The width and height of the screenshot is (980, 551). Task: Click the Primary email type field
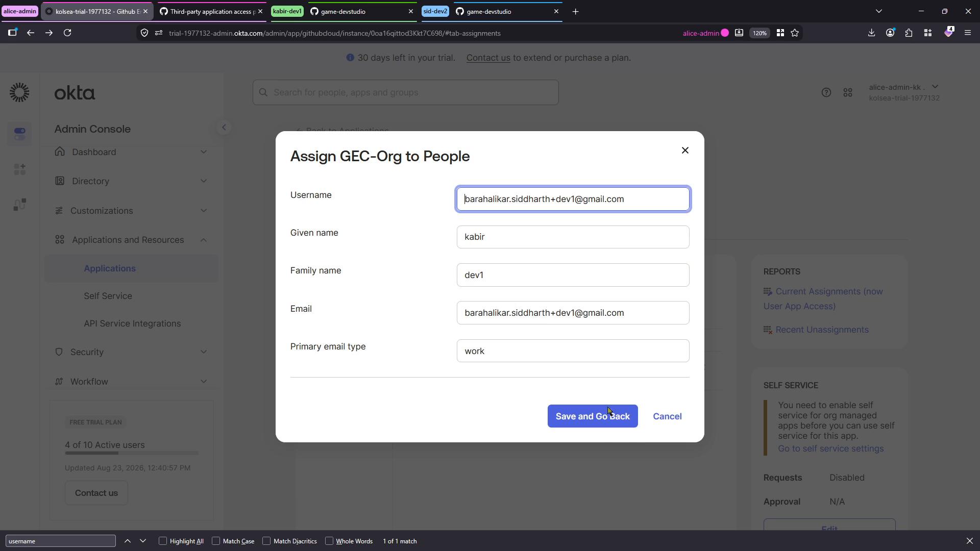pyautogui.click(x=573, y=351)
